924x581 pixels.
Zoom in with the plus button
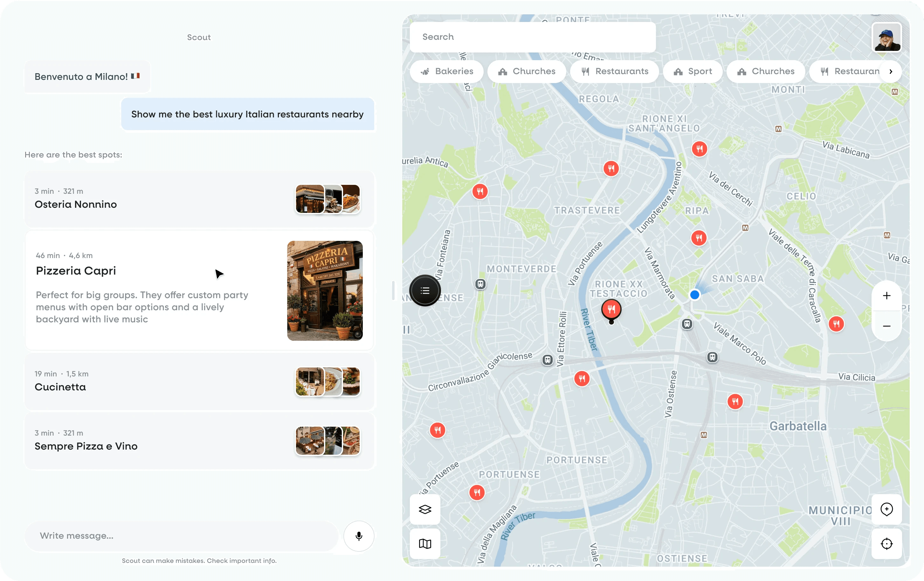[x=886, y=296]
